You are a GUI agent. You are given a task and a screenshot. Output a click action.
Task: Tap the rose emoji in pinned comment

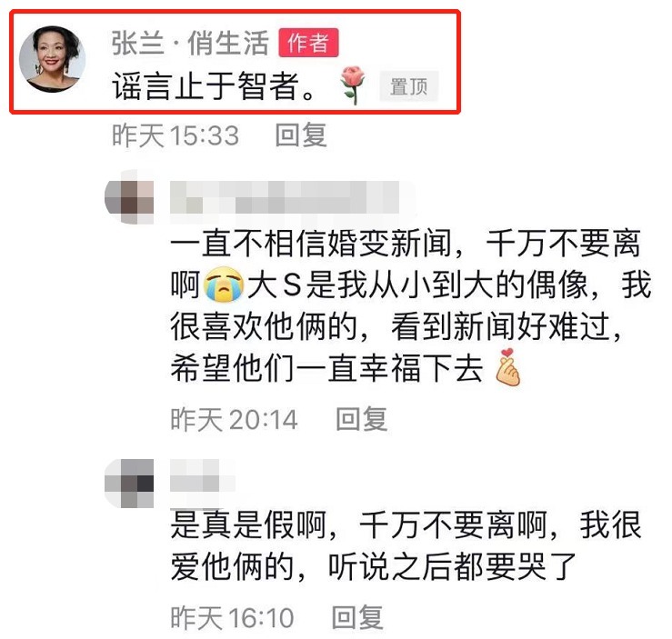pos(353,85)
